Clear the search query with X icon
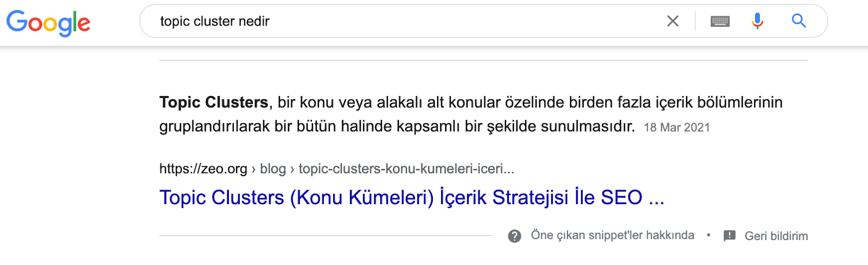Screen dimensions: 868x265 point(673,21)
